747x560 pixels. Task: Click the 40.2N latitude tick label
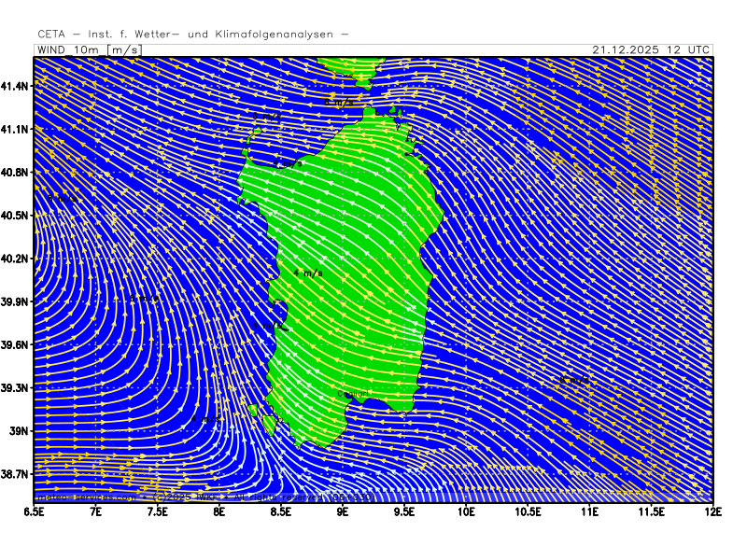[x=15, y=259]
